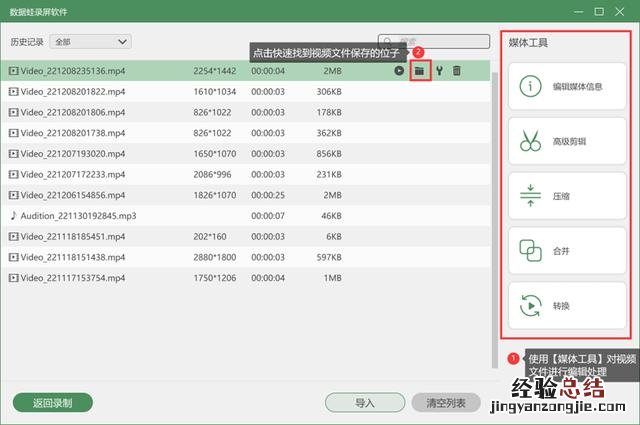Open 编辑媒体信息 media tool
Viewport: 640px width, 425px height.
point(566,87)
